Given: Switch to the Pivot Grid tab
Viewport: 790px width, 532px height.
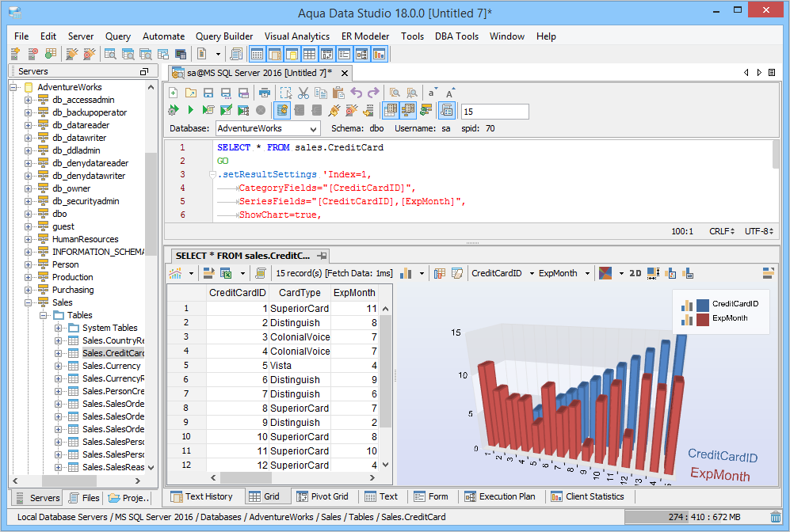Looking at the screenshot, I should click(x=323, y=496).
